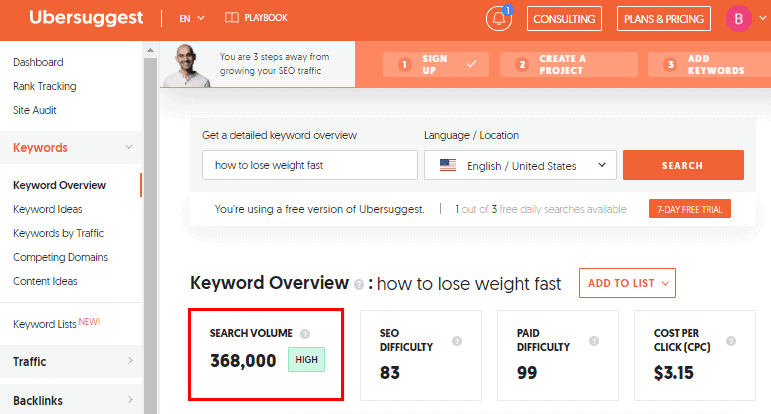Start the 7-Day Free Trial
This screenshot has width=771, height=414.
point(690,209)
